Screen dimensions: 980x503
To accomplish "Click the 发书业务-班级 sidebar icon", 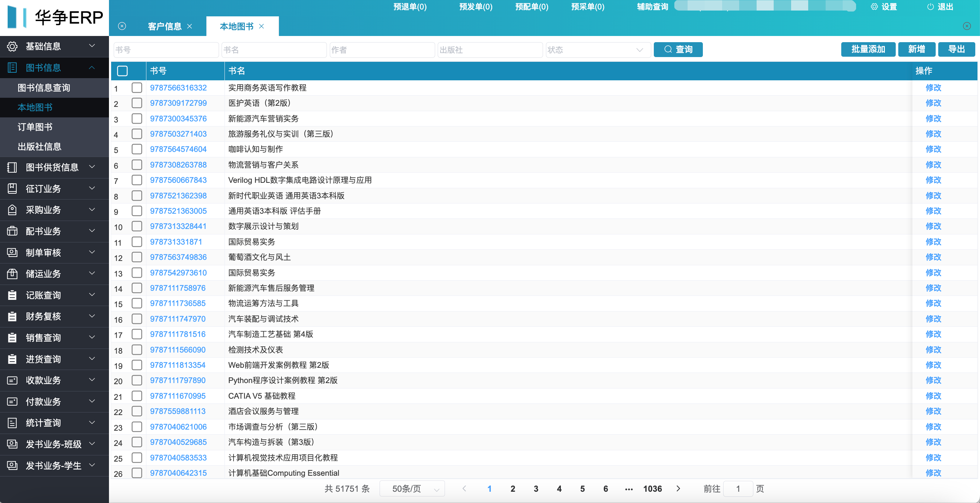I will 12,444.
